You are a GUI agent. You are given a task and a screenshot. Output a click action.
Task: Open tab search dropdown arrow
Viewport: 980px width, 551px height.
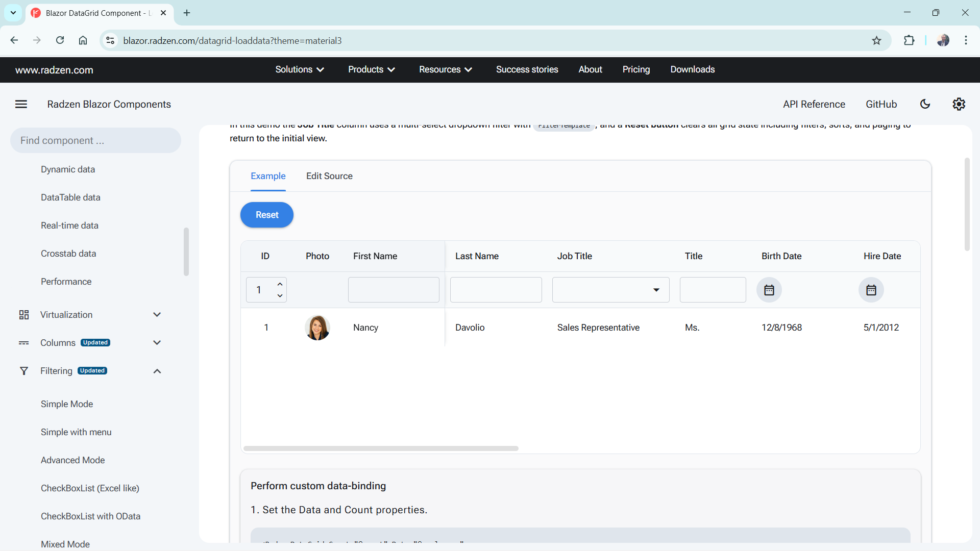[x=13, y=13]
